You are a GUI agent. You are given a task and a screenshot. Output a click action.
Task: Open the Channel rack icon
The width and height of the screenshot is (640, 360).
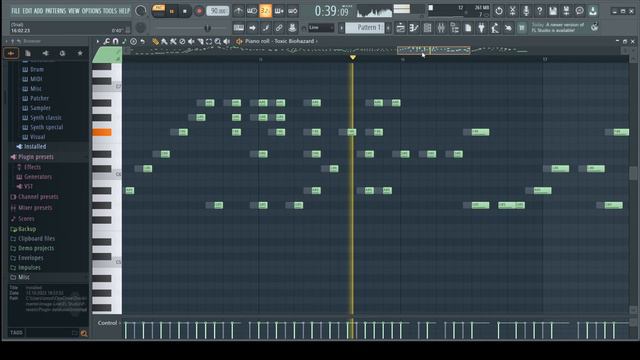[427, 28]
